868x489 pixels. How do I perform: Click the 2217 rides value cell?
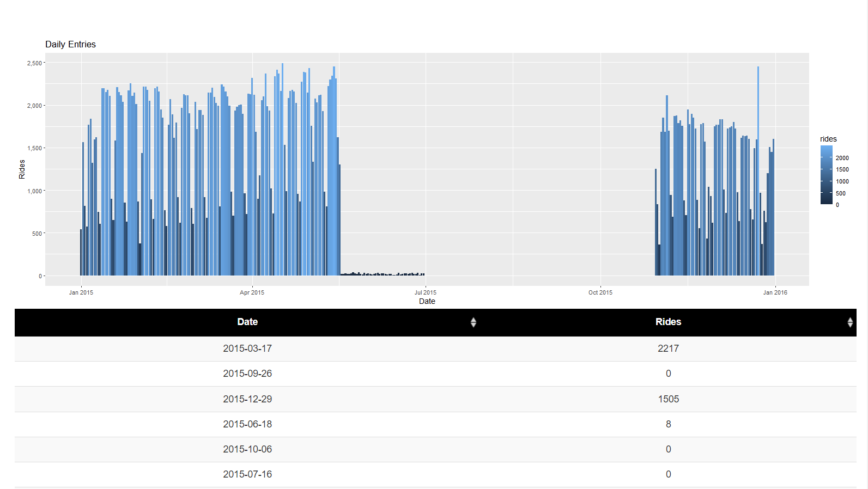pos(668,349)
